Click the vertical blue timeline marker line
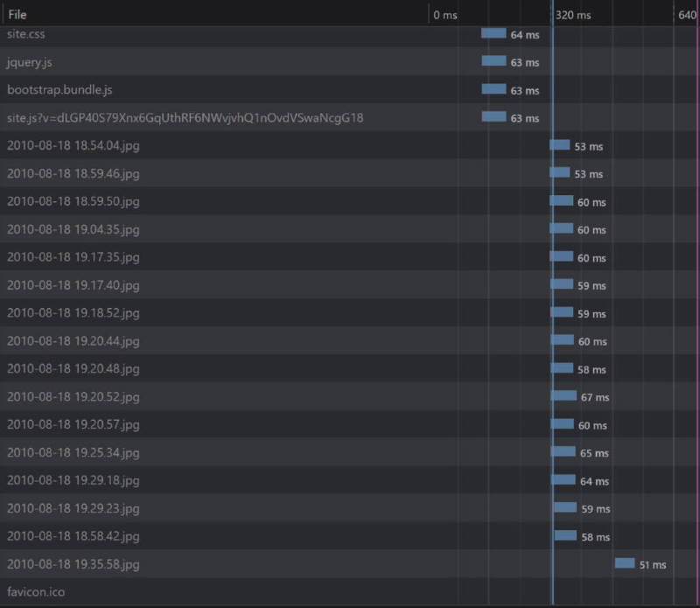 point(552,306)
